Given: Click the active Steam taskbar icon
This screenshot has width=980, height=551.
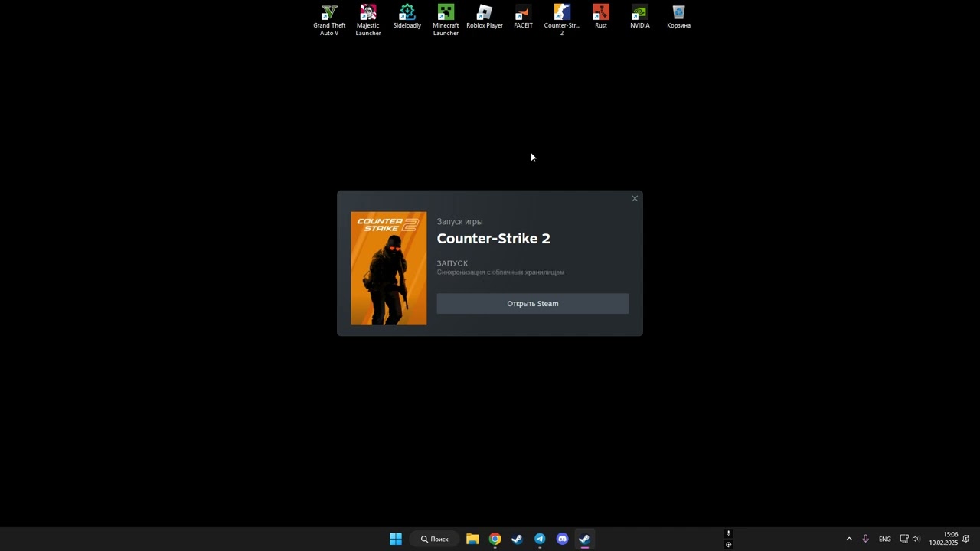Looking at the screenshot, I should click(585, 540).
